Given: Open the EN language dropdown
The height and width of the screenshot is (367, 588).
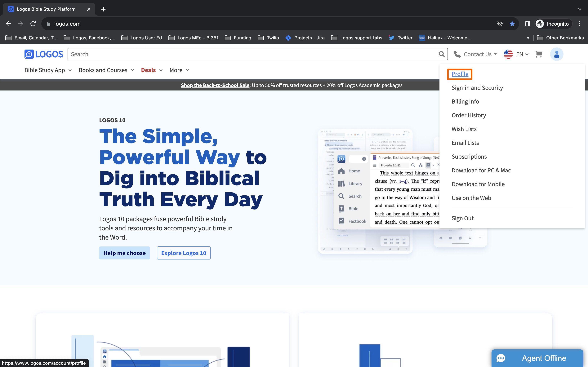Looking at the screenshot, I should pyautogui.click(x=522, y=54).
